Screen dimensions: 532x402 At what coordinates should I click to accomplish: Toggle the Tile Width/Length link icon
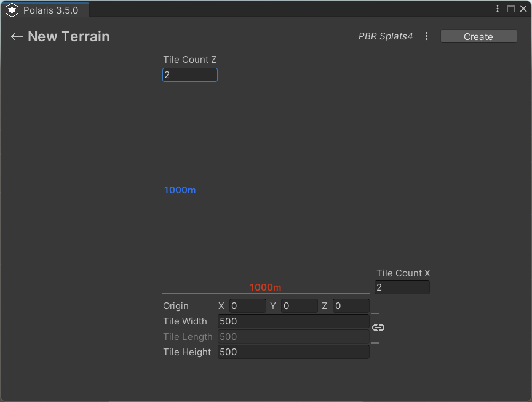coord(378,328)
